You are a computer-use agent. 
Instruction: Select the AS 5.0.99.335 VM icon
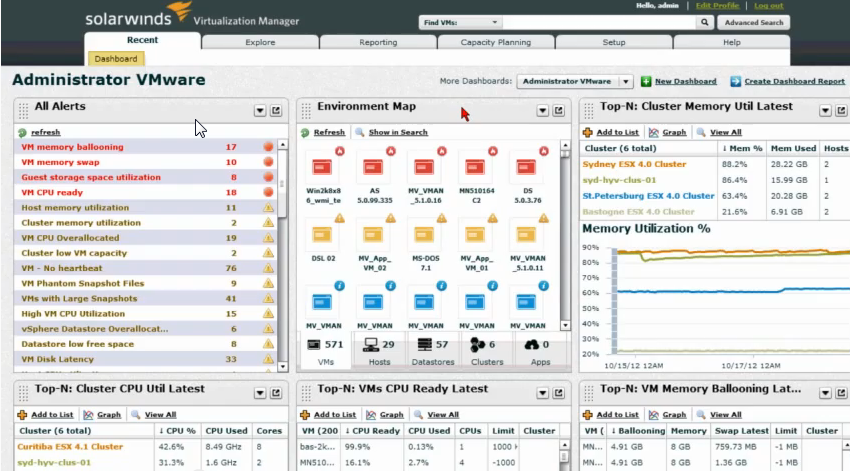point(373,167)
